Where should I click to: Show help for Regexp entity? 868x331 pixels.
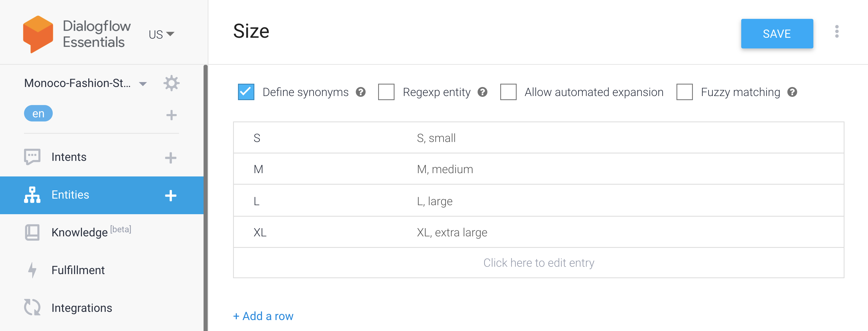coord(482,92)
